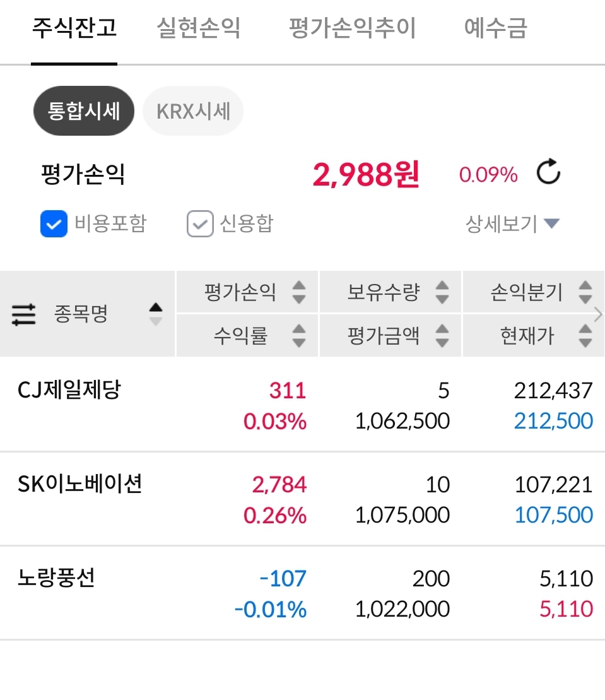Open the 실현손익 tab
The height and width of the screenshot is (700, 605).
(199, 28)
